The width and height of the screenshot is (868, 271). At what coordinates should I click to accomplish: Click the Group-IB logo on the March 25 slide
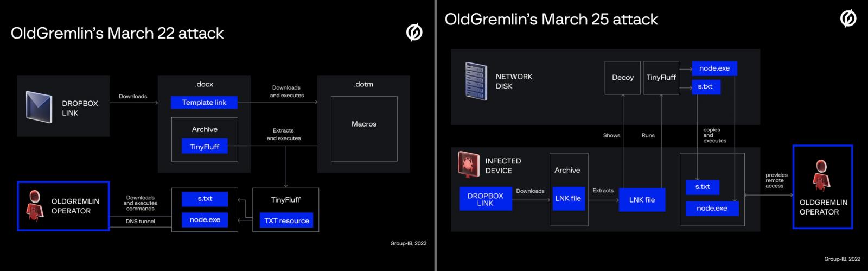(x=848, y=18)
